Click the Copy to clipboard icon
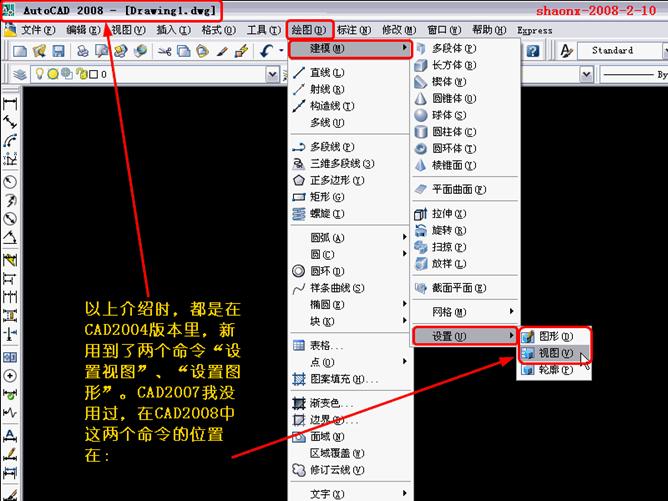668x501 pixels. (183, 51)
